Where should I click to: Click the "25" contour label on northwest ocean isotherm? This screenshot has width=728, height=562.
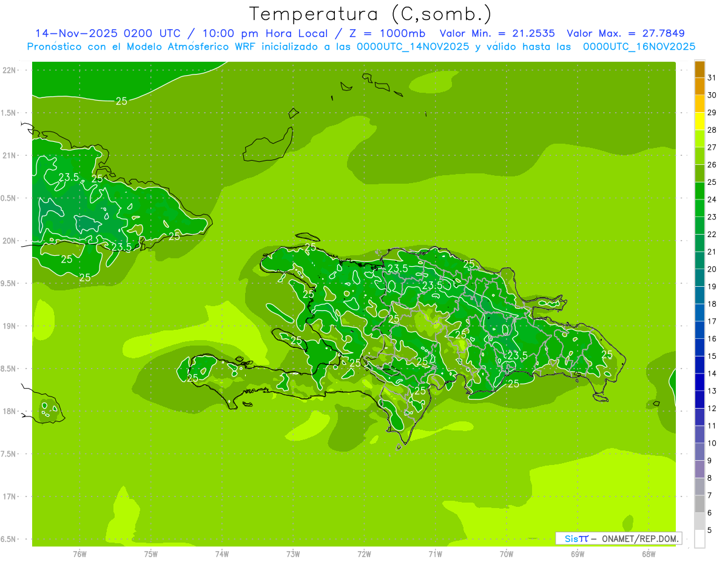(x=121, y=101)
